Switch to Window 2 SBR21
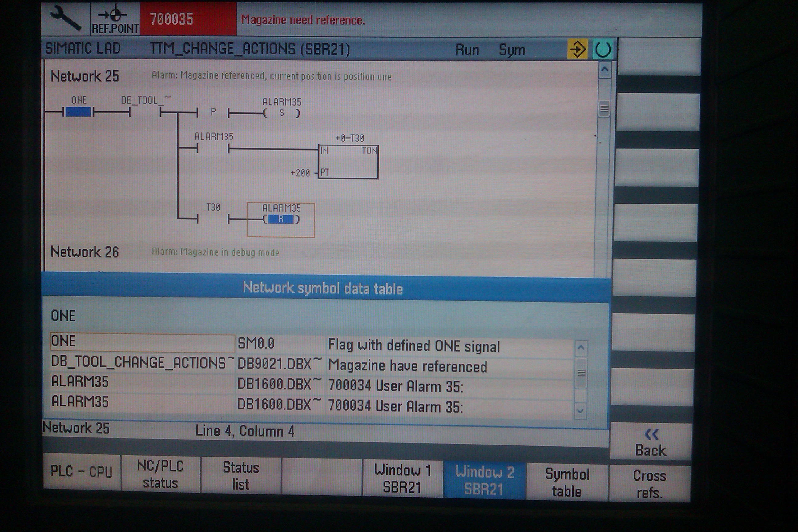 click(x=484, y=480)
